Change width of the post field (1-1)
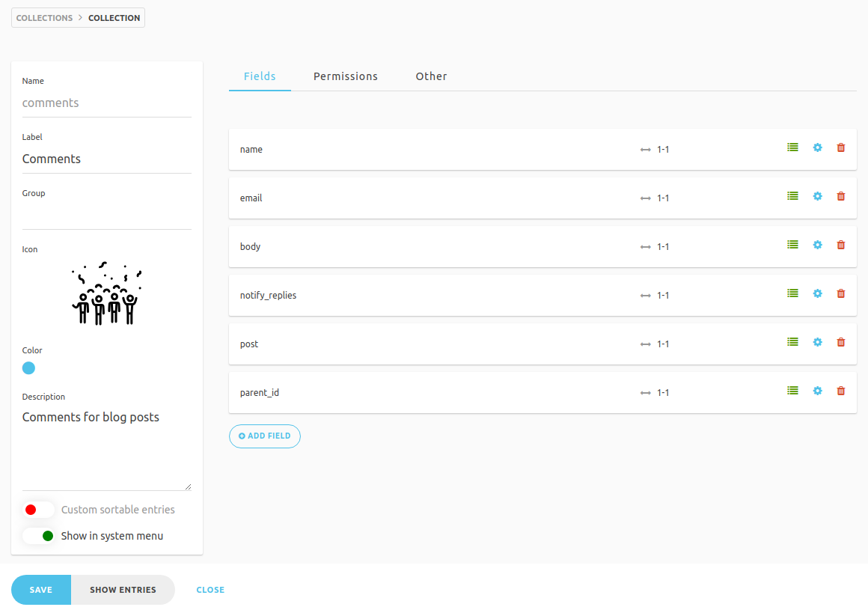This screenshot has height=613, width=868. pyautogui.click(x=655, y=344)
